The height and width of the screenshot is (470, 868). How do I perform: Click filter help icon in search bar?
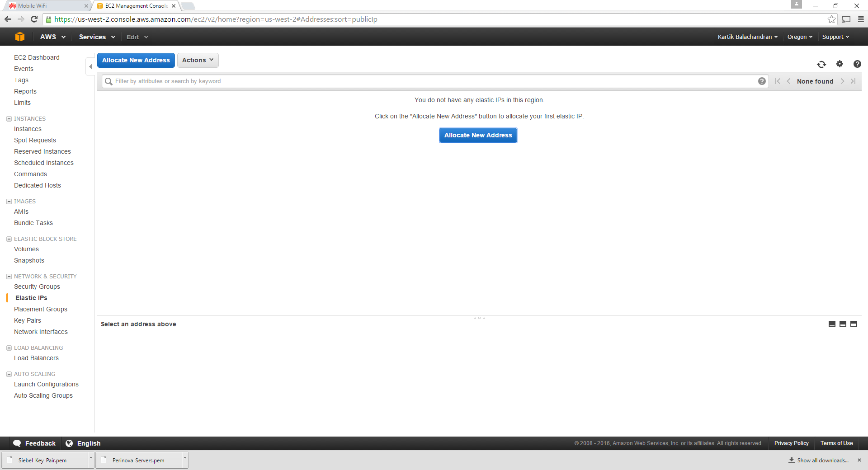(x=762, y=81)
